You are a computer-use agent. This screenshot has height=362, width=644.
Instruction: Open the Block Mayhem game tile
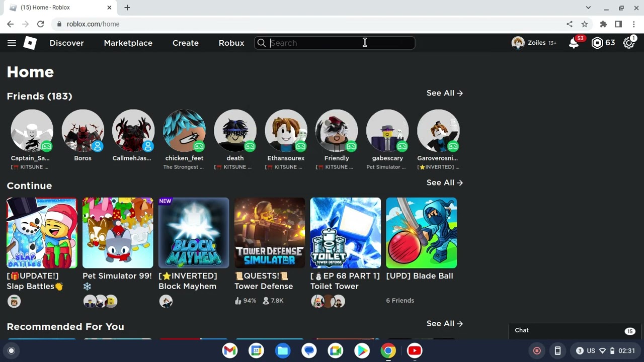coord(194,233)
